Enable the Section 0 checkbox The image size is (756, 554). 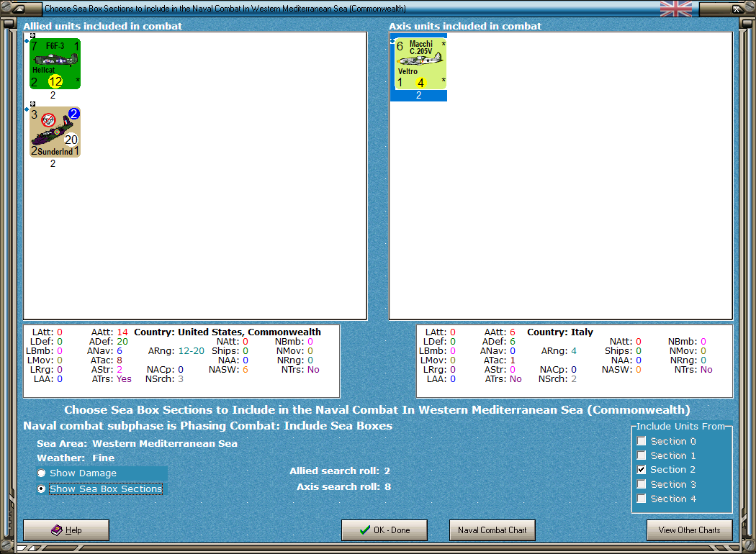click(642, 441)
